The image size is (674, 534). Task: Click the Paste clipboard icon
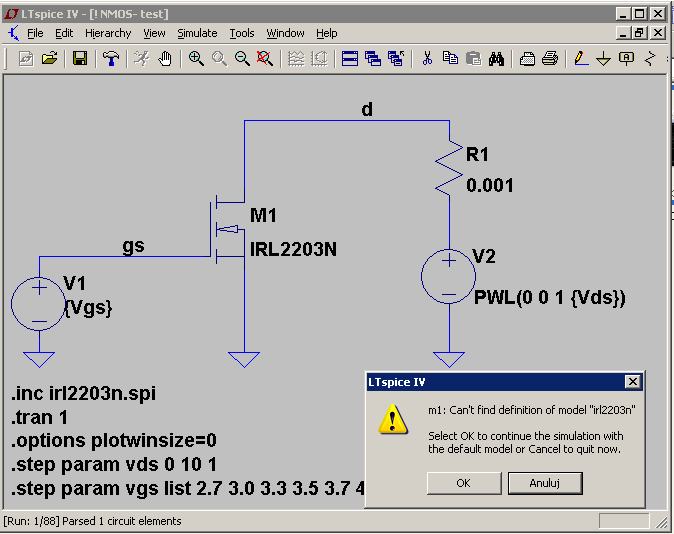(x=473, y=58)
